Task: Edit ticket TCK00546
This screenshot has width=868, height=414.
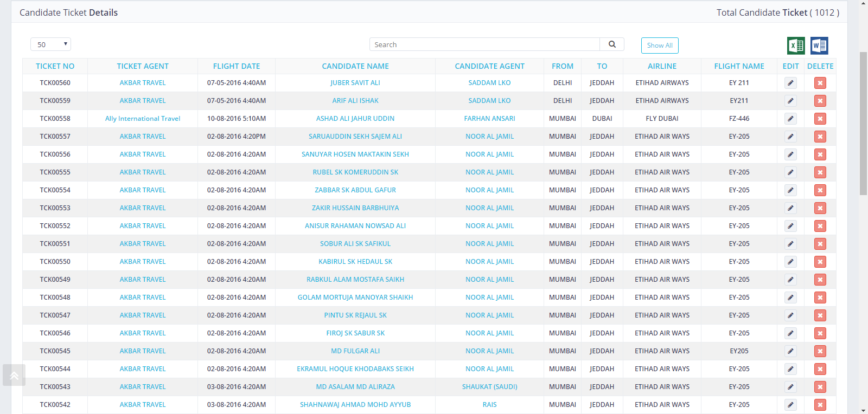Action: click(790, 333)
